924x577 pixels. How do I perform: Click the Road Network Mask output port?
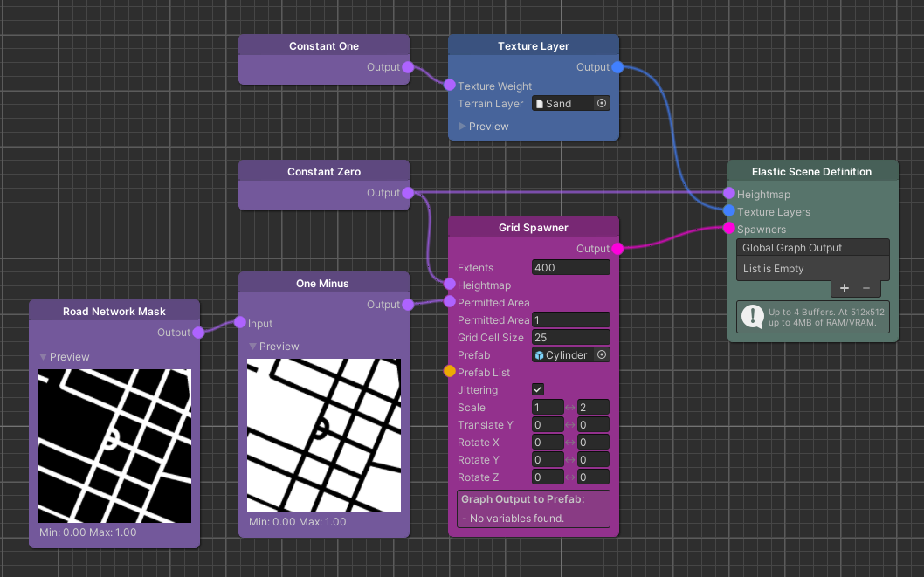[x=198, y=333]
